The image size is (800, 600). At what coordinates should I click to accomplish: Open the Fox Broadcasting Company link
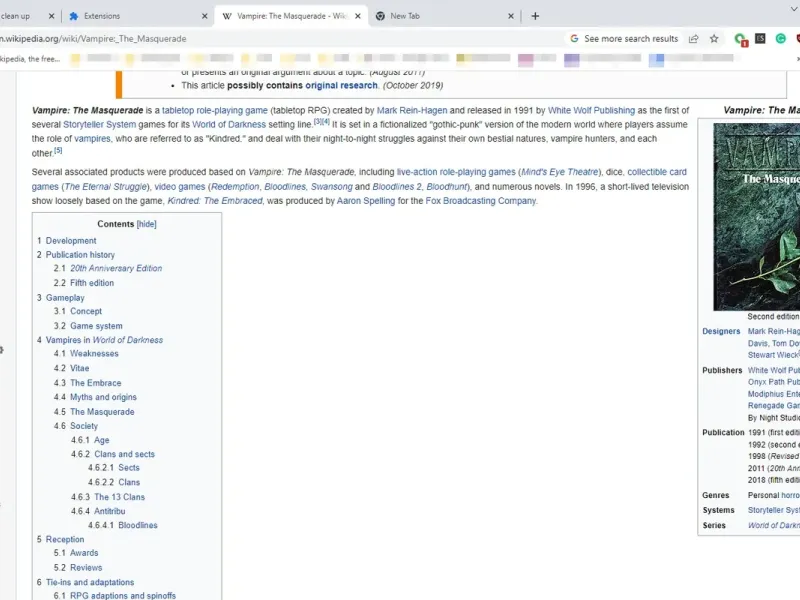(x=481, y=201)
